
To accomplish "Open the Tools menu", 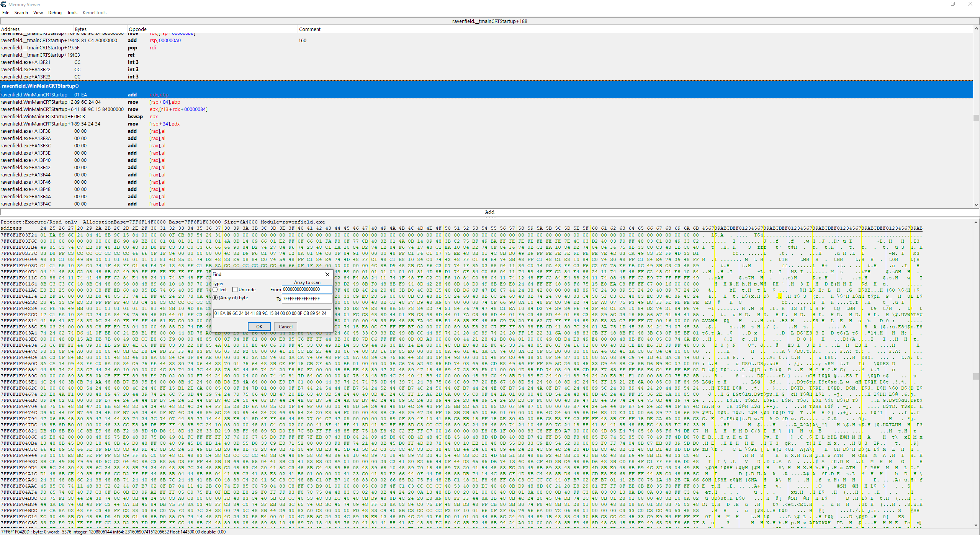I will (72, 13).
